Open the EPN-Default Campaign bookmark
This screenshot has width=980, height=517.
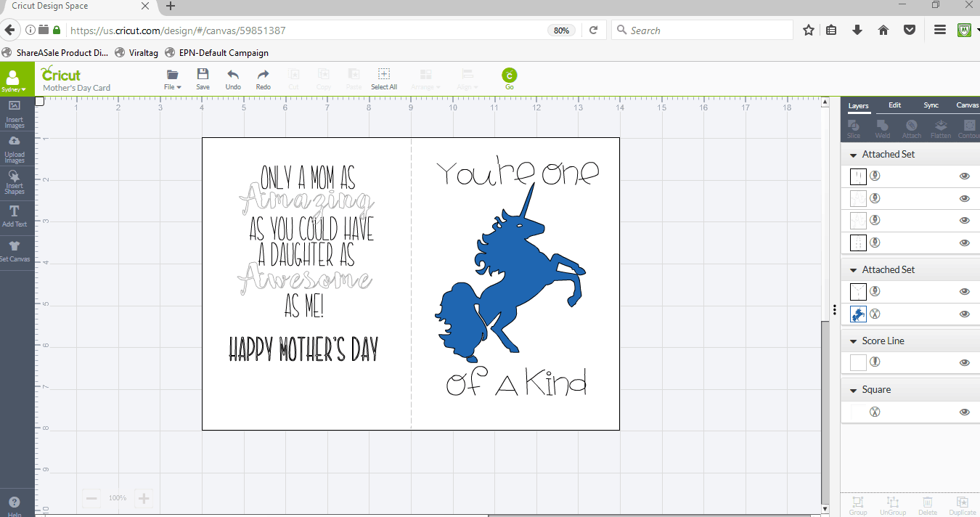217,53
